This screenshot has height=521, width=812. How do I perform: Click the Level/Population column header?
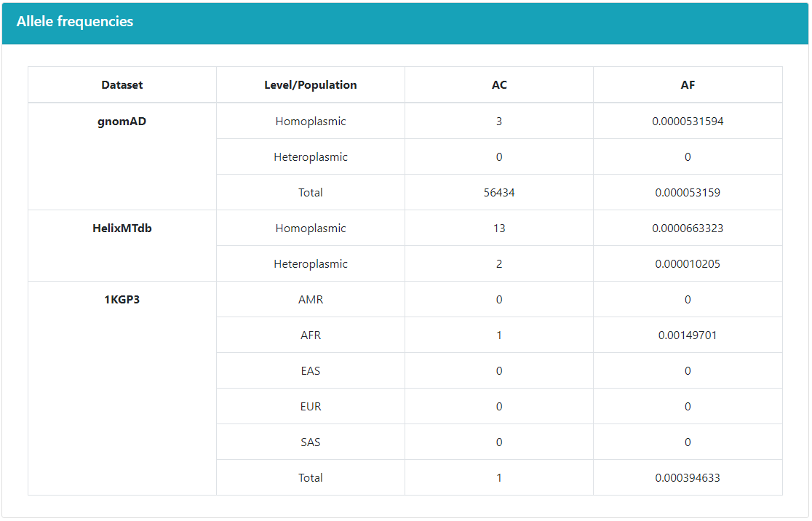(x=310, y=85)
